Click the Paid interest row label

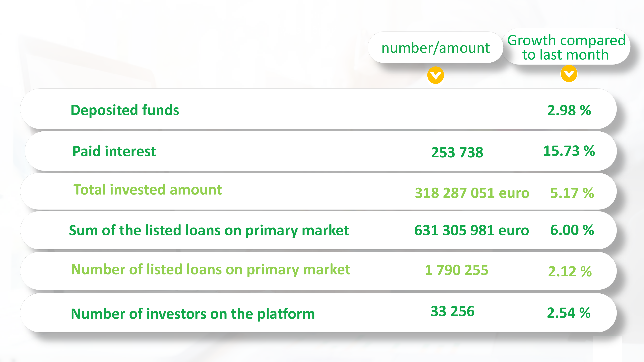114,151
